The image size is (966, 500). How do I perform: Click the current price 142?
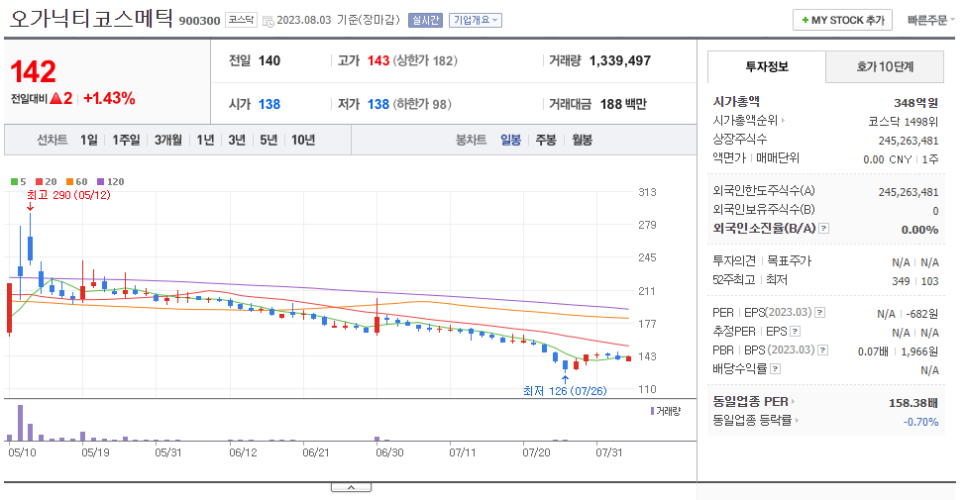33,72
